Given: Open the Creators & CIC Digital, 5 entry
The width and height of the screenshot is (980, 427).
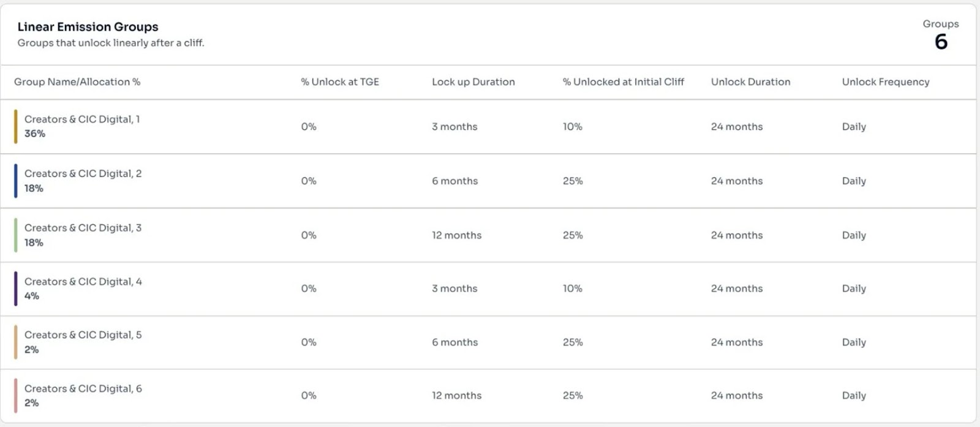Looking at the screenshot, I should (83, 335).
